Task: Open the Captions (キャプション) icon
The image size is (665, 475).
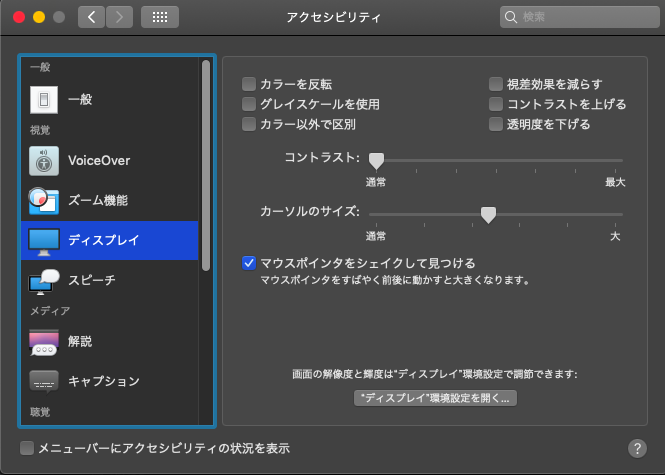Action: click(44, 381)
